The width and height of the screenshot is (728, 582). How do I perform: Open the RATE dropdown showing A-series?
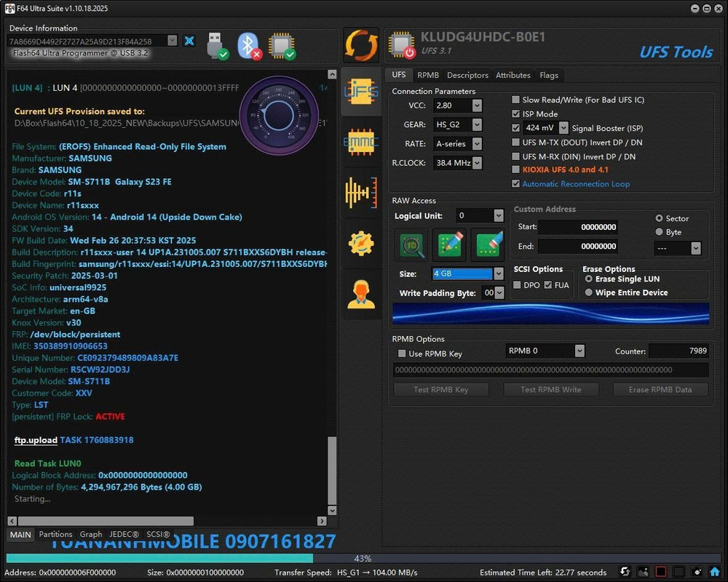click(x=477, y=144)
